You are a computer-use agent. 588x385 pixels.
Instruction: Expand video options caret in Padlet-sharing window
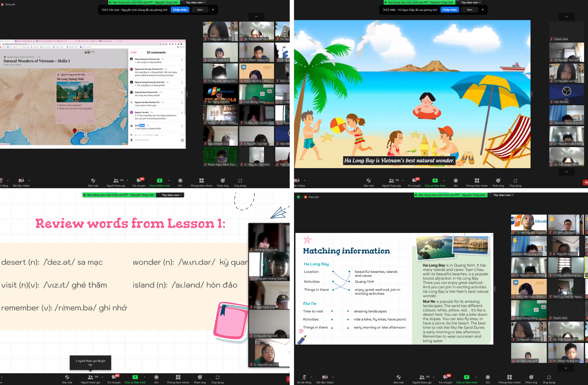pos(29,180)
